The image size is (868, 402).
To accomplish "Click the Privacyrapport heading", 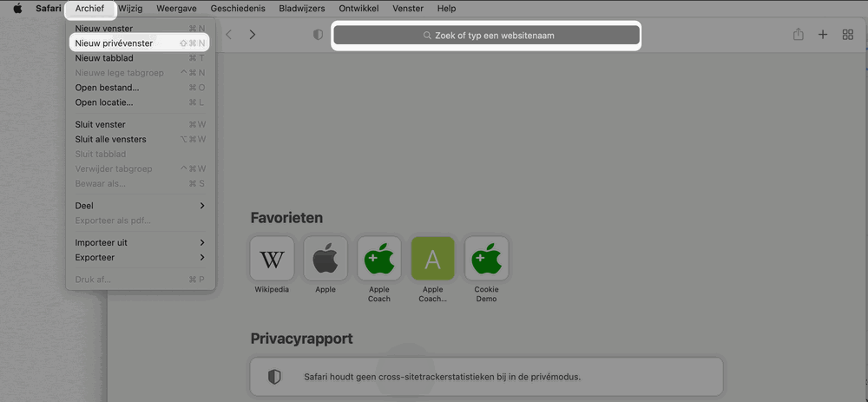I will pyautogui.click(x=302, y=339).
